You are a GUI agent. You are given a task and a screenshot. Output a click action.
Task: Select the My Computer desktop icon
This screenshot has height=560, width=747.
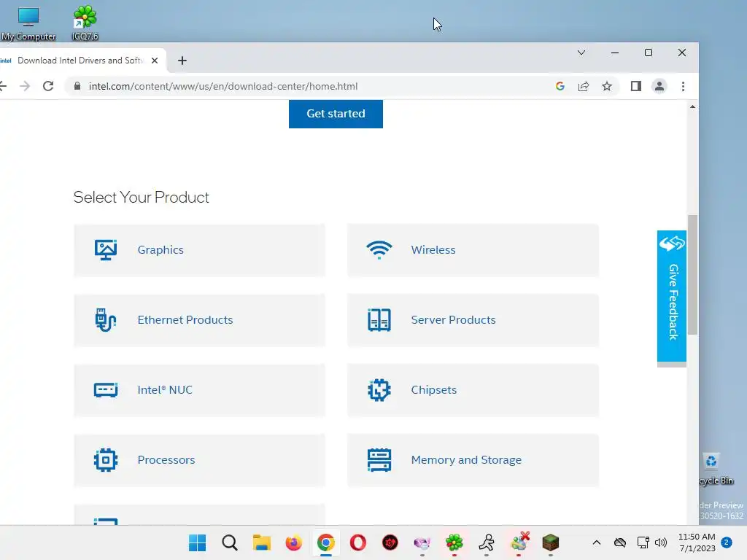[28, 24]
